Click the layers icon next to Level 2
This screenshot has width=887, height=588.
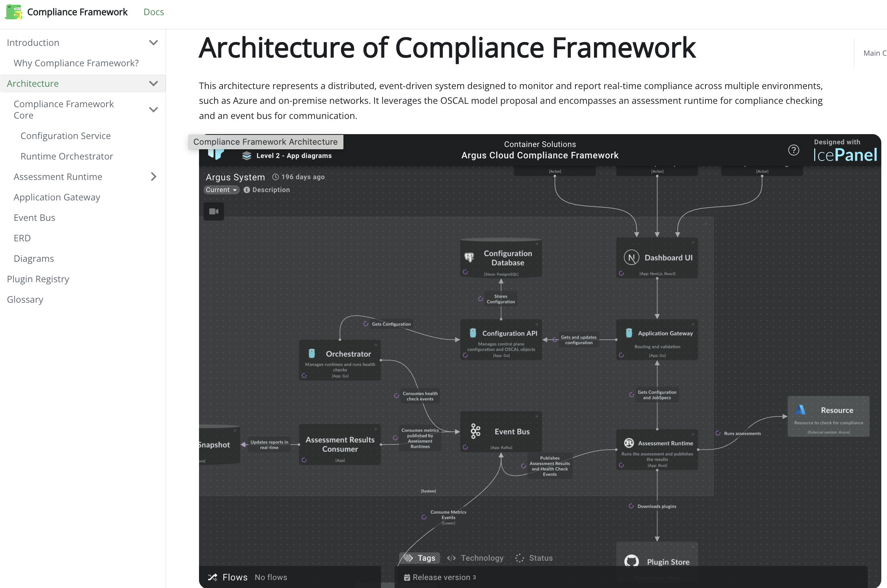coord(247,155)
